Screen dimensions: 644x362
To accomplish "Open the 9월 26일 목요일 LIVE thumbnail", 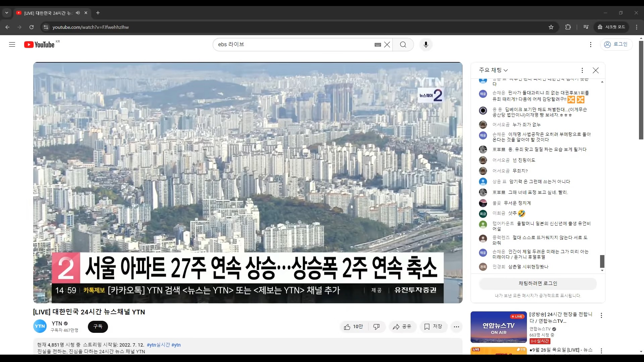I will coord(498,351).
